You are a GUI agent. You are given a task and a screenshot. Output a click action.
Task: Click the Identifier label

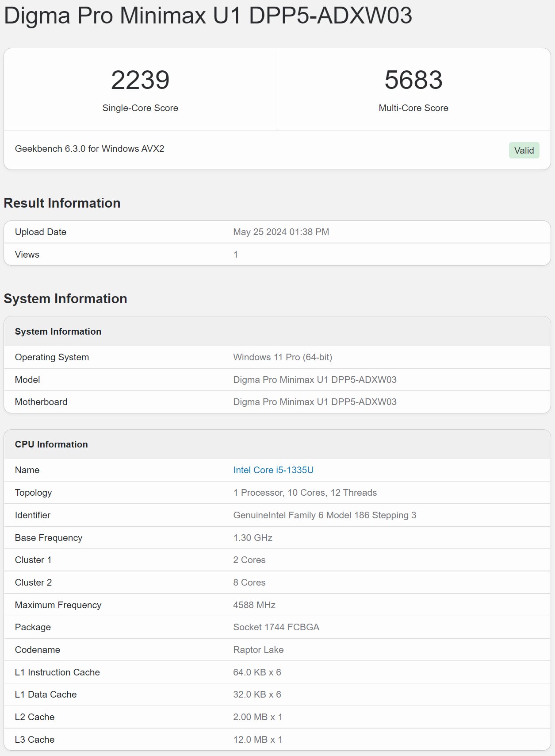pos(32,515)
